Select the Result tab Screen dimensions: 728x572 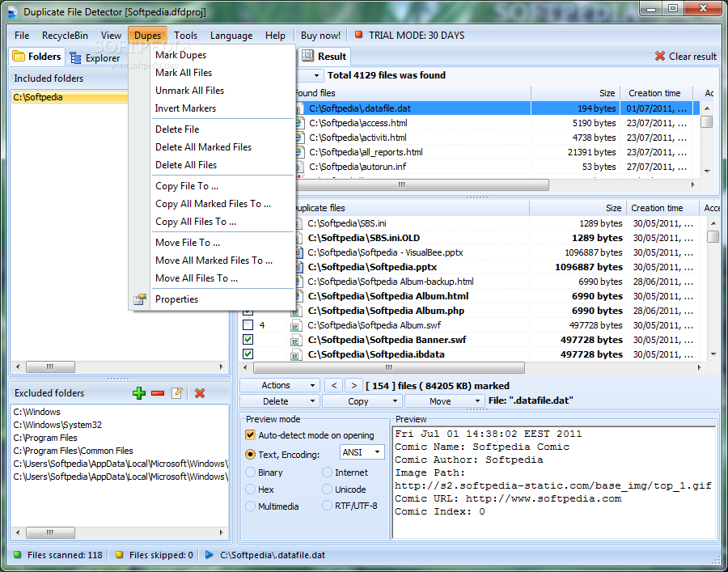324,56
